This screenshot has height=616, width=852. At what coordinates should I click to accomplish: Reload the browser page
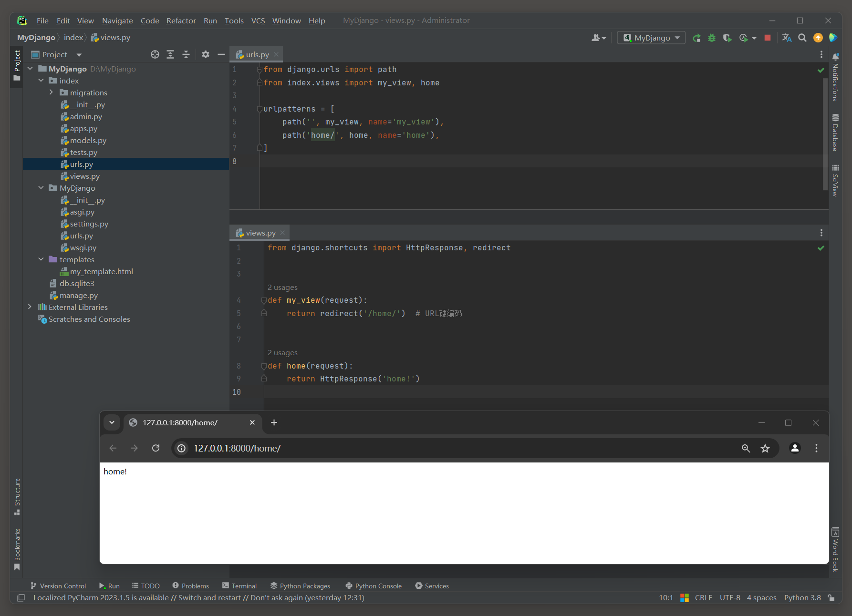point(156,448)
